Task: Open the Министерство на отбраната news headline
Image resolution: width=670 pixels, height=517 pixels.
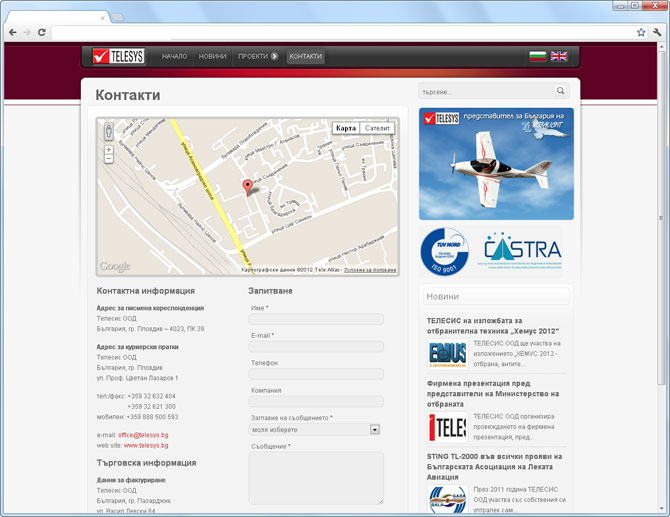Action: 493,394
